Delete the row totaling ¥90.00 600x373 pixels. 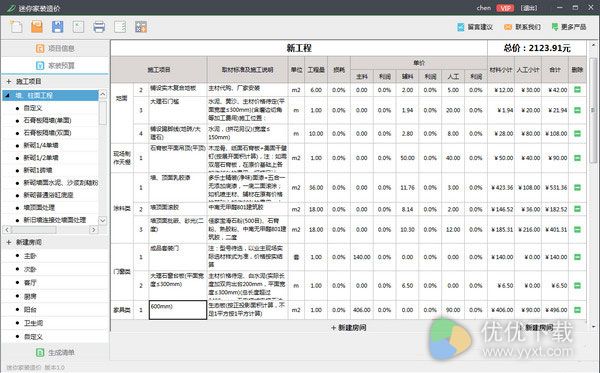[577, 158]
